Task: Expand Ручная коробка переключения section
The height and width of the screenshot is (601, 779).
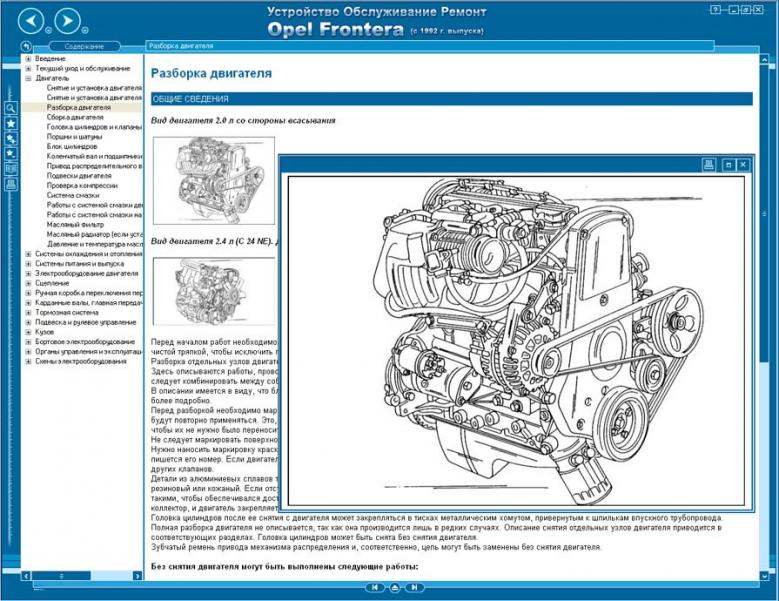Action: [x=28, y=293]
